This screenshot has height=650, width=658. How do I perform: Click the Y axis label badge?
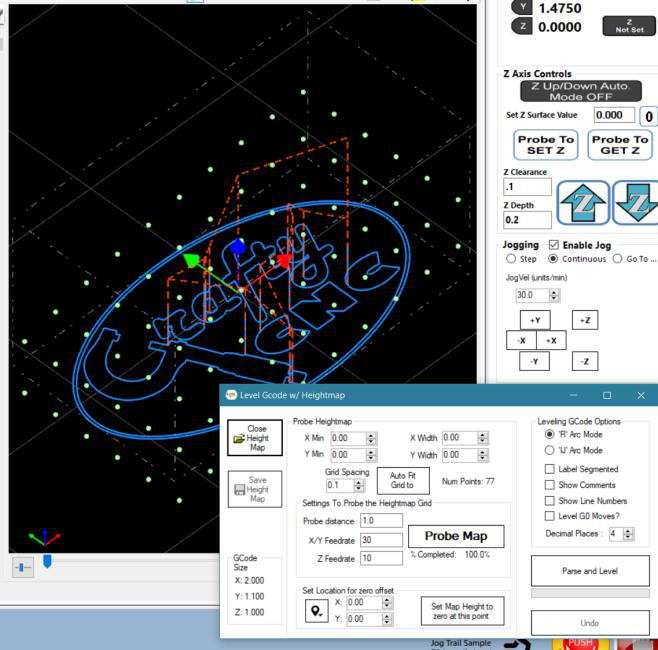pos(522,7)
